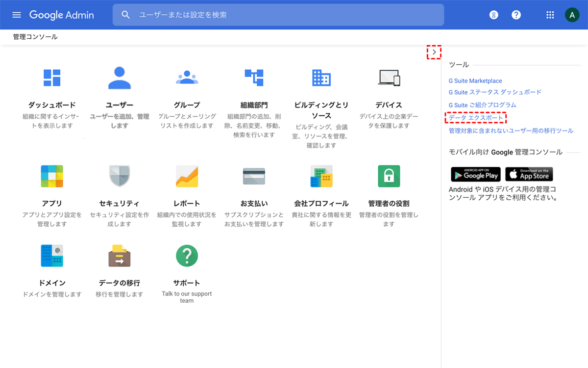Click the 管理コンソール breadcrumb
The height and width of the screenshot is (368, 588).
35,37
